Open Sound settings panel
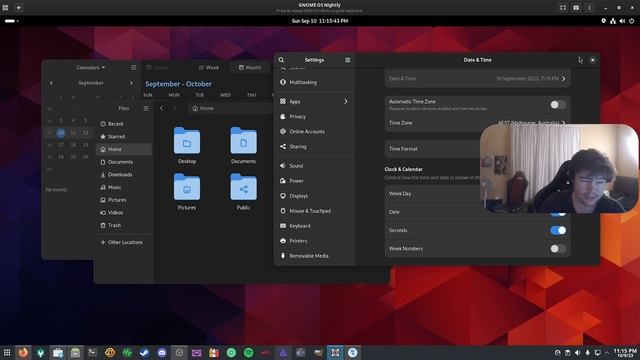 click(x=314, y=166)
